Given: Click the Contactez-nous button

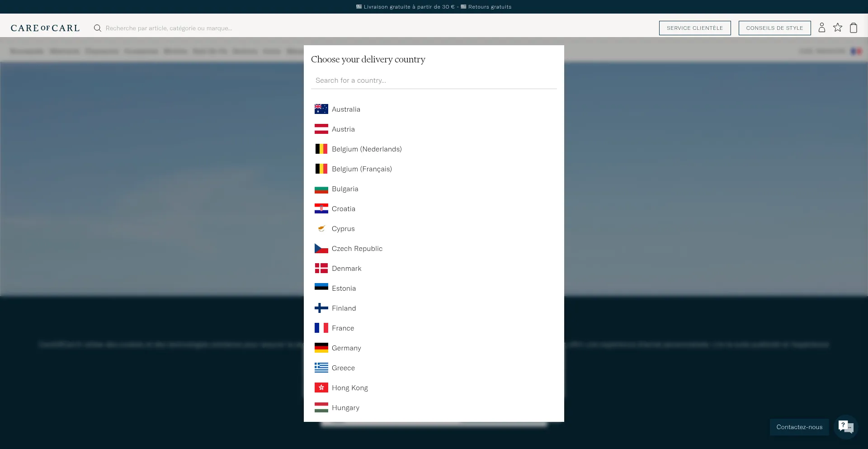Looking at the screenshot, I should (x=799, y=427).
